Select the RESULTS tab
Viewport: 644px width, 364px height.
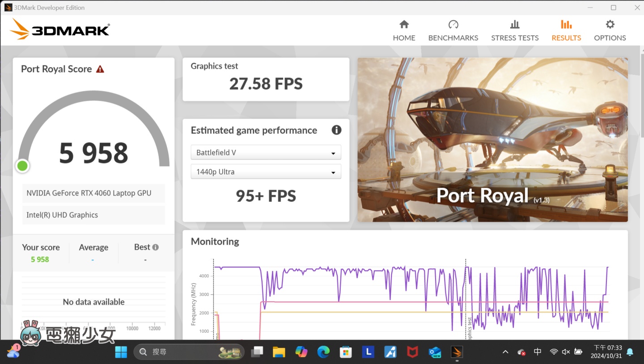tap(566, 30)
